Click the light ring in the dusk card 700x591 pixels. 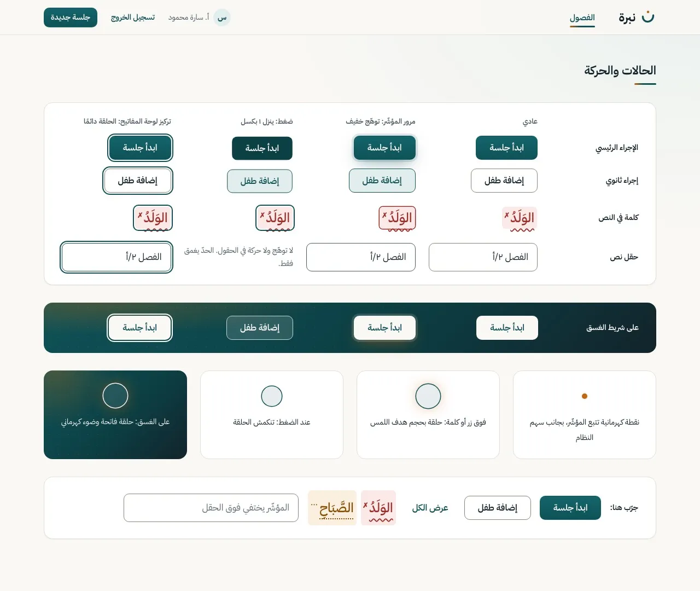pos(115,396)
